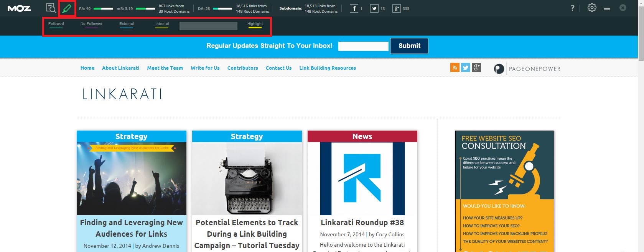Toggle Internal links highlighting
Image resolution: width=644 pixels, height=252 pixels.
[162, 25]
